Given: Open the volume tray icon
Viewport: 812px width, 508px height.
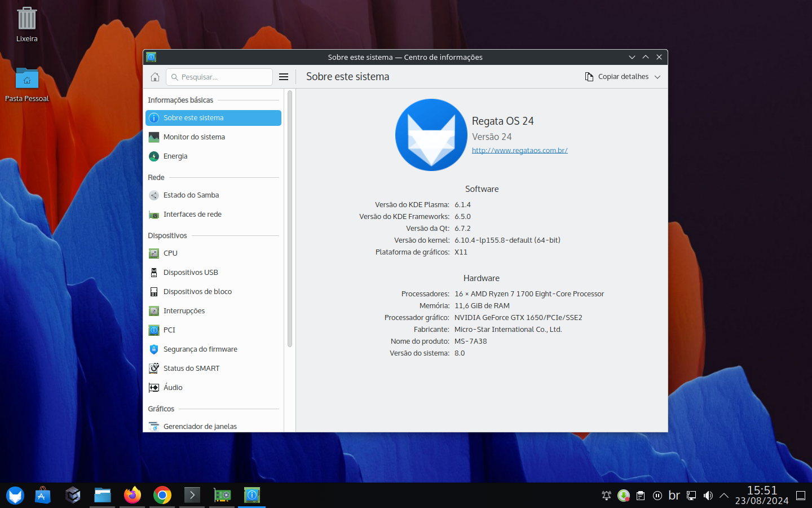Looking at the screenshot, I should [708, 496].
